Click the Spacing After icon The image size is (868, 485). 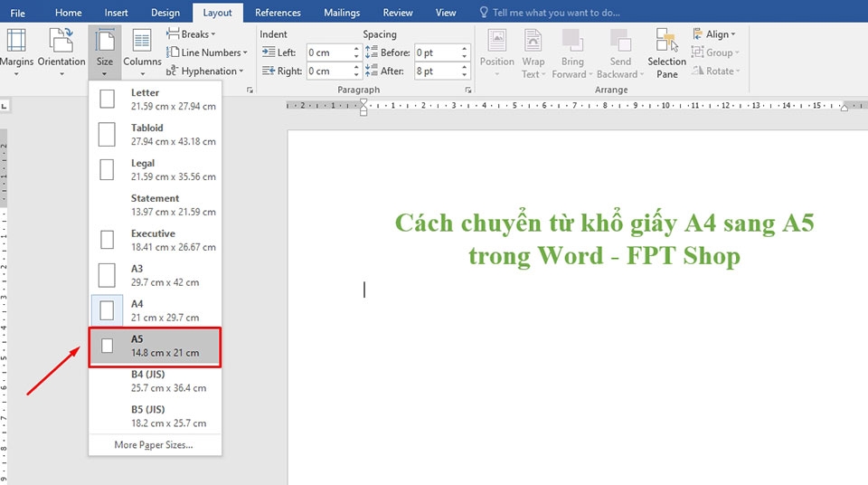coord(372,71)
